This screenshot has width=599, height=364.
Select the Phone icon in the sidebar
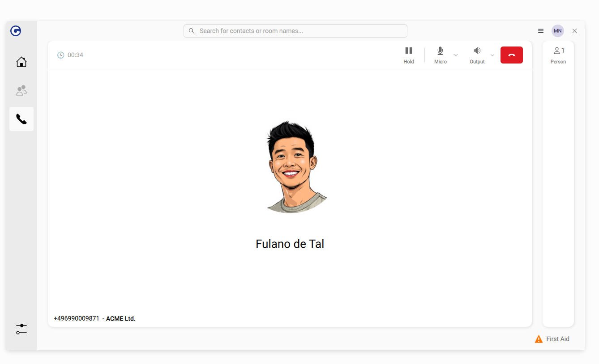coord(21,119)
